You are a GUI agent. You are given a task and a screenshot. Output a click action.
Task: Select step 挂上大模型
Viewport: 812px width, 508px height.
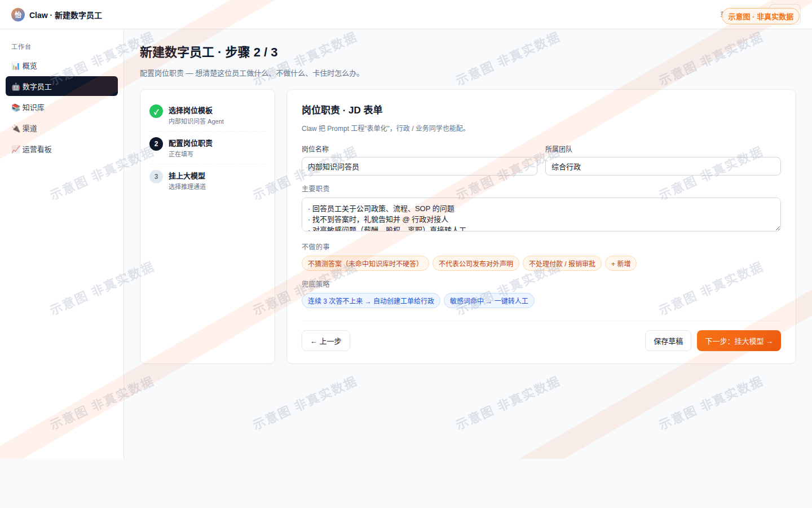point(208,181)
